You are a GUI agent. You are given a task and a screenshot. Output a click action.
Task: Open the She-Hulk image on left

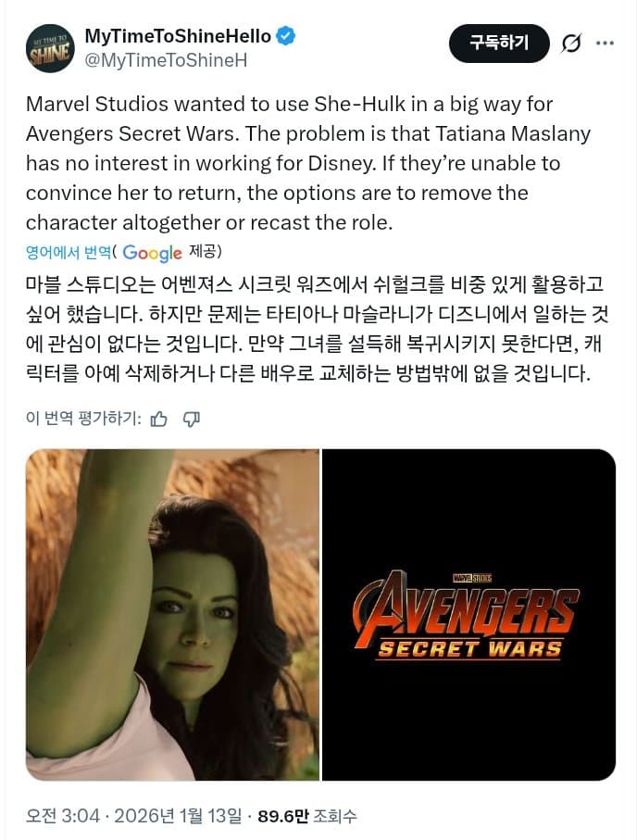point(172,614)
